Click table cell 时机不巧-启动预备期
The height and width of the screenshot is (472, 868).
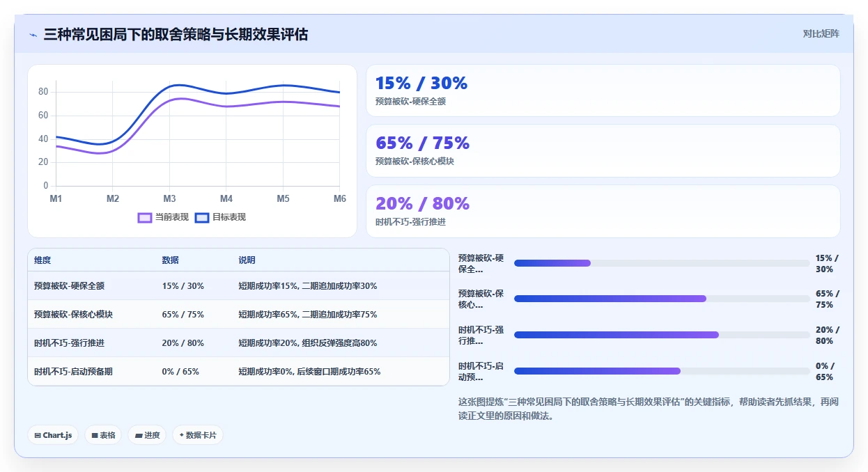[x=73, y=372]
